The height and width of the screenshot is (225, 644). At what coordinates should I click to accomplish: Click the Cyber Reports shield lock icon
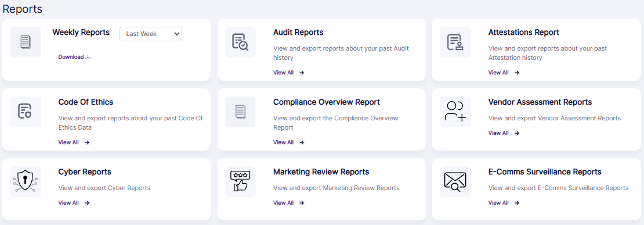click(26, 181)
